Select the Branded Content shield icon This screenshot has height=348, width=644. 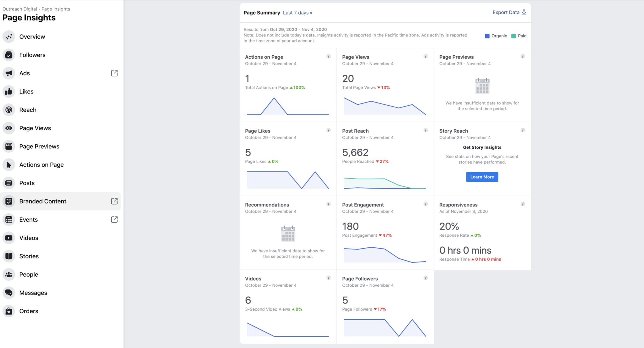pos(9,201)
